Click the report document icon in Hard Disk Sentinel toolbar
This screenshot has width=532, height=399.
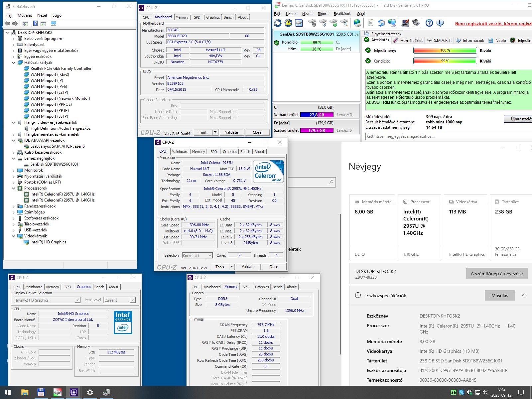click(x=371, y=23)
